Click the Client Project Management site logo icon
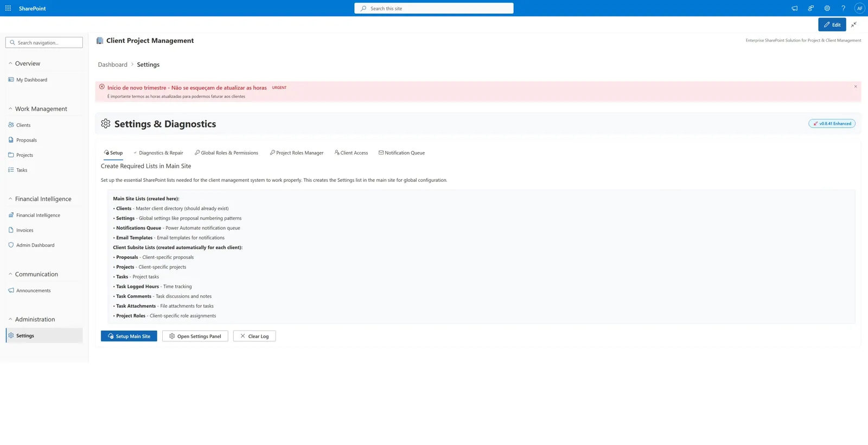This screenshot has height=445, width=868. click(x=100, y=41)
